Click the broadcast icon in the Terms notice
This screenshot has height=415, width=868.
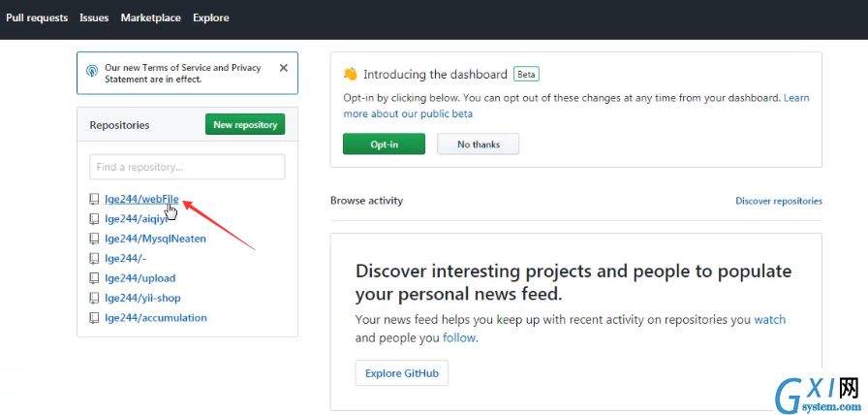point(92,71)
